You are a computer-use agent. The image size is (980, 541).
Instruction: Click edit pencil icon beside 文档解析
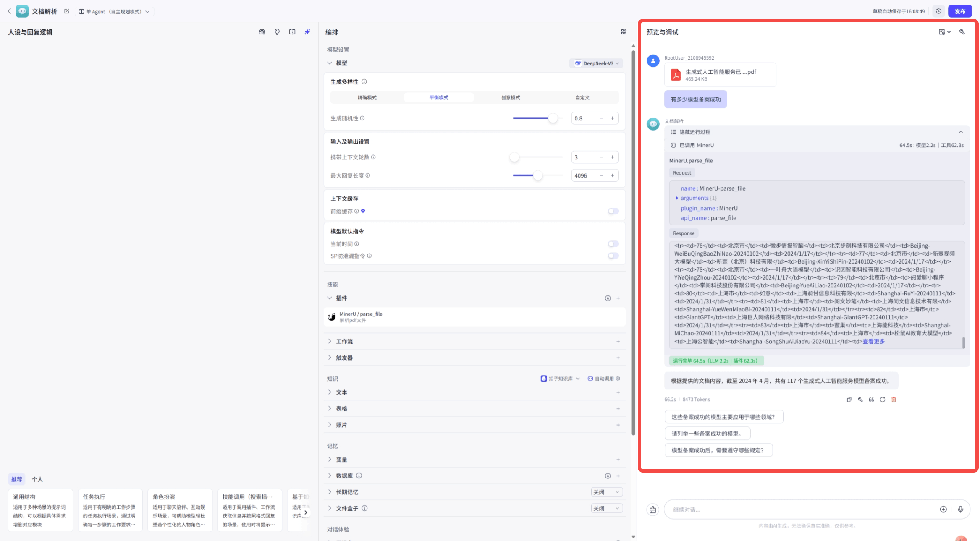click(67, 11)
